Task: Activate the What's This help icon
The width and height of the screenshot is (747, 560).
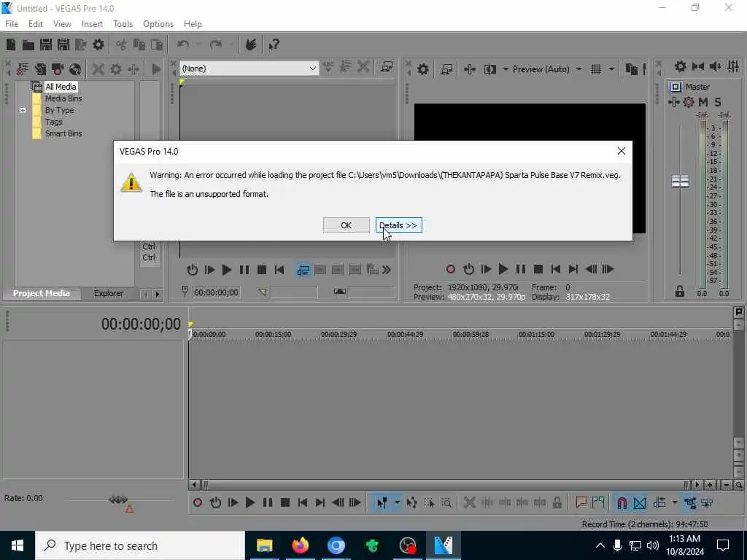Action: [274, 44]
